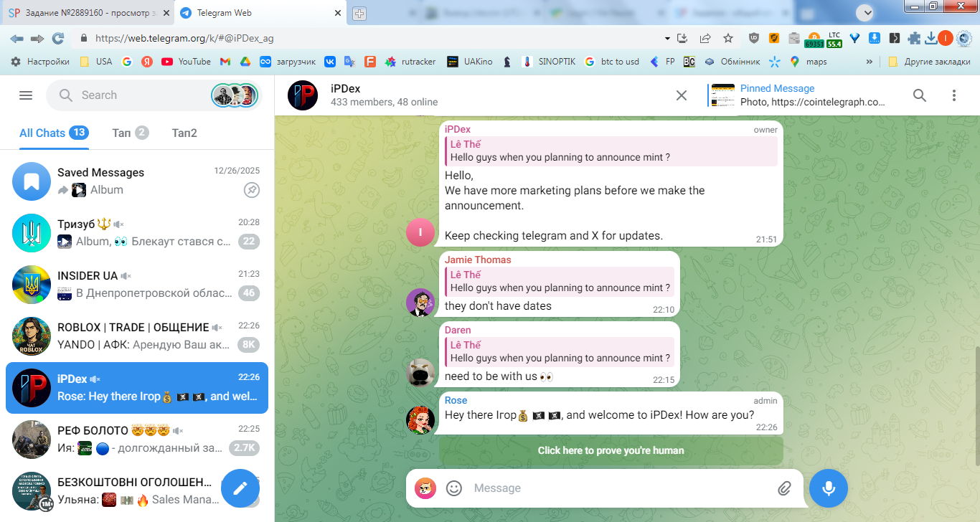Click the pin icon on Saved Messages
Screen dimensions: 980x522
pos(251,190)
